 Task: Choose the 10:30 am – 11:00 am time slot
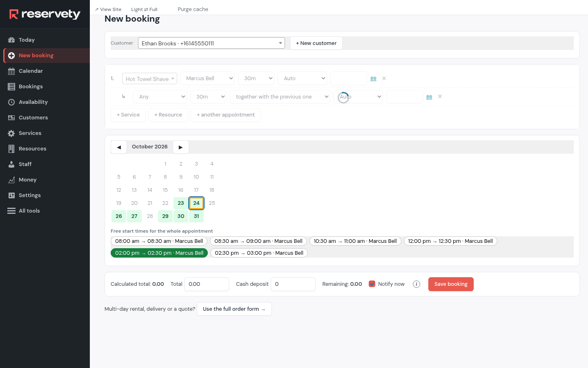click(x=355, y=241)
